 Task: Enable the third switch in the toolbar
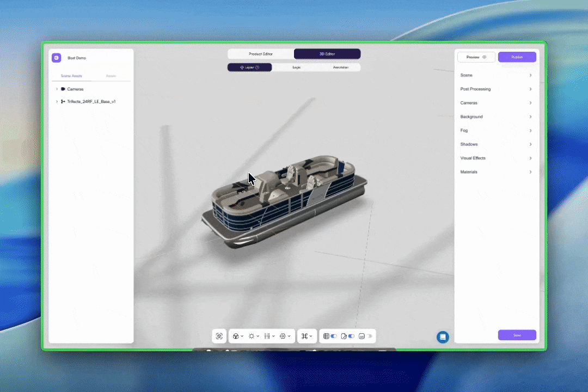coord(369,336)
